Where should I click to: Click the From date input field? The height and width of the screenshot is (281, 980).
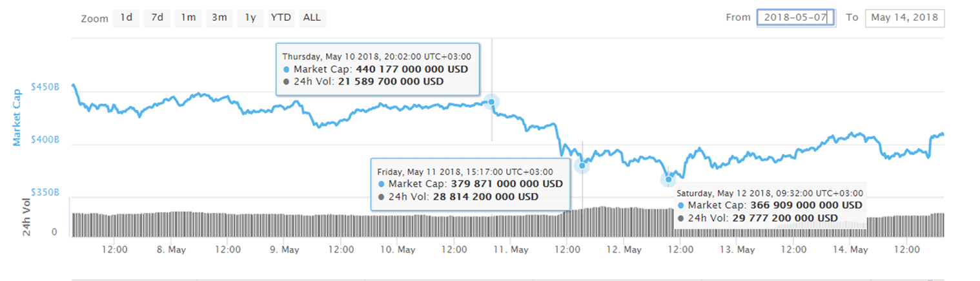point(795,18)
